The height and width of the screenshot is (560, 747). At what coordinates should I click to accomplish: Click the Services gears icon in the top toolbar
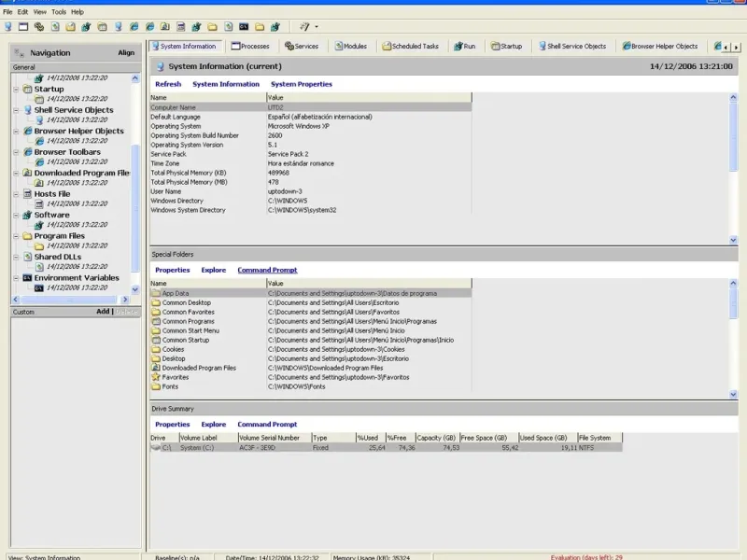click(39, 26)
